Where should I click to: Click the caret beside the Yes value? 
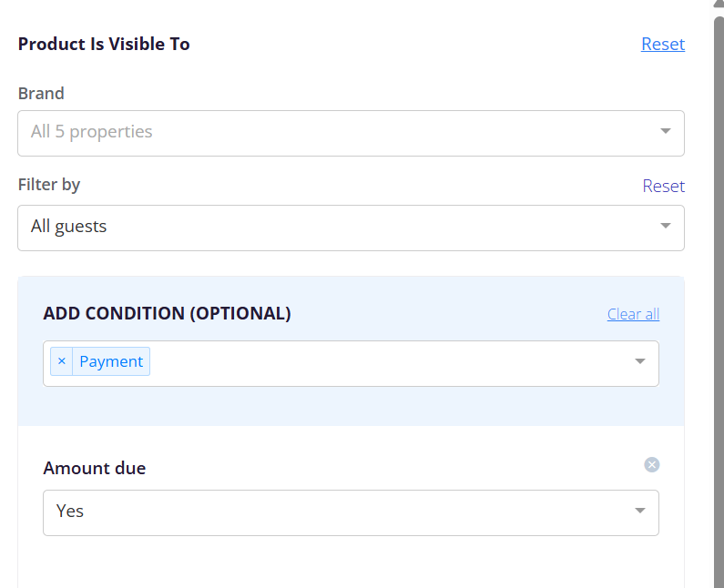[x=639, y=511]
